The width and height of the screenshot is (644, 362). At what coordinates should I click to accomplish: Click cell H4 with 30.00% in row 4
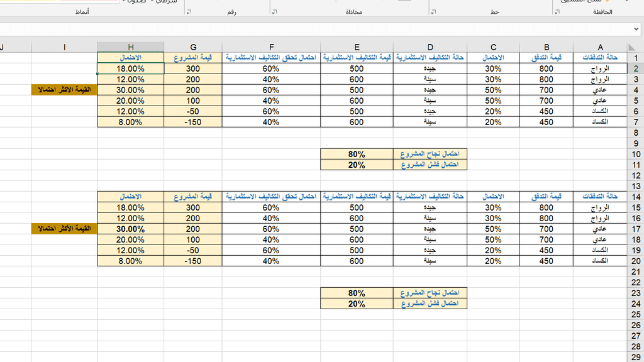tap(131, 90)
